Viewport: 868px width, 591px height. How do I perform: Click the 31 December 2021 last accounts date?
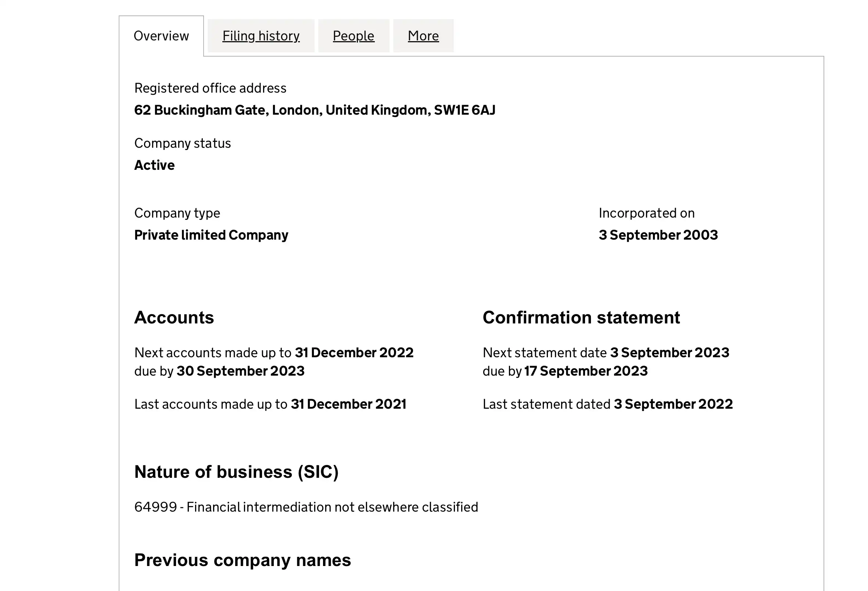(348, 404)
